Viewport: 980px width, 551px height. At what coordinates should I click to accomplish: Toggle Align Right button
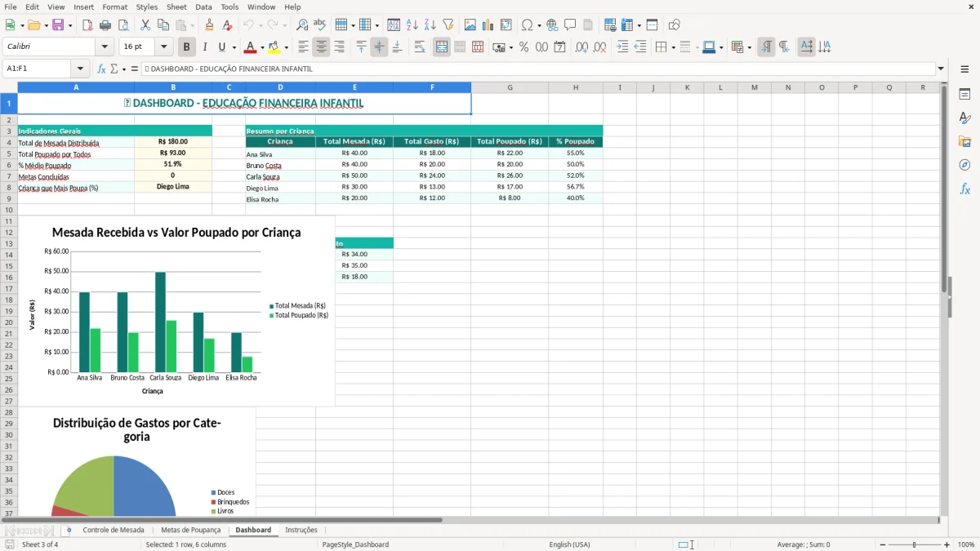339,47
